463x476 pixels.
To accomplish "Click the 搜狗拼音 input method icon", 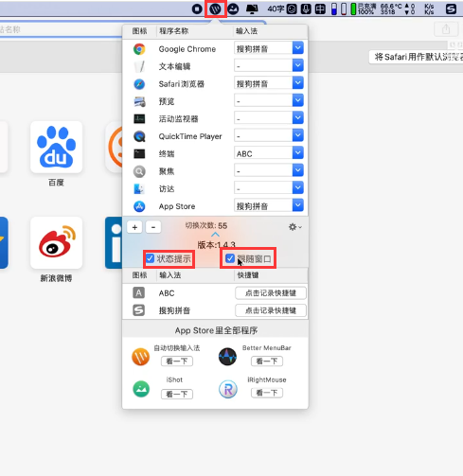I will (x=139, y=310).
